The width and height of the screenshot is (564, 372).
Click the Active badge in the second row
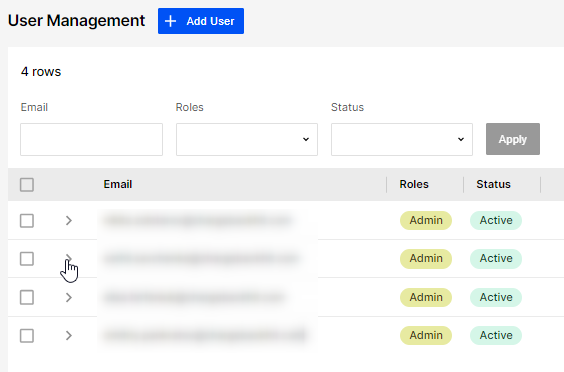click(496, 258)
